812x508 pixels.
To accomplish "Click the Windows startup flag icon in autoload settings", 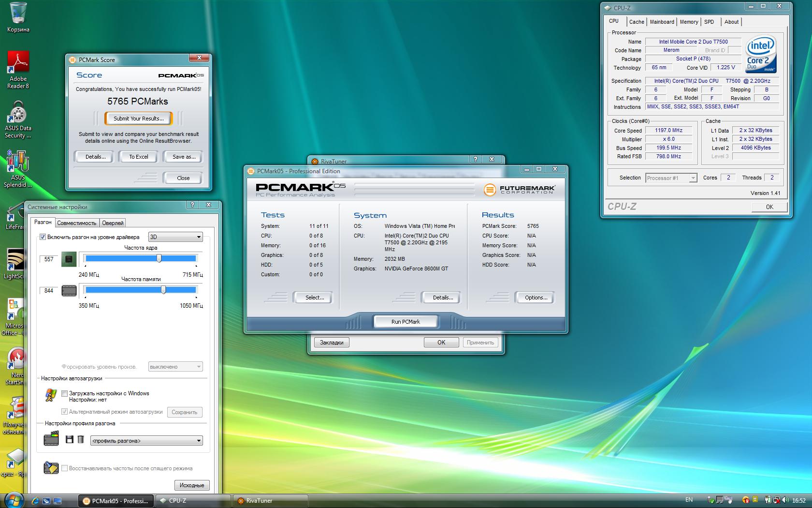I will tap(51, 395).
